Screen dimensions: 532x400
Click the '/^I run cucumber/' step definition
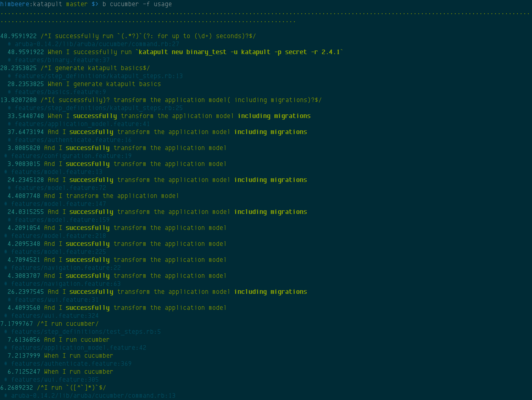tap(68, 324)
